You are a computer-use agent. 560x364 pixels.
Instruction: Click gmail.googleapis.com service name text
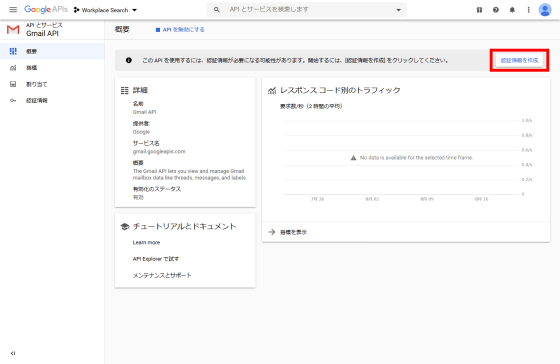(x=159, y=151)
